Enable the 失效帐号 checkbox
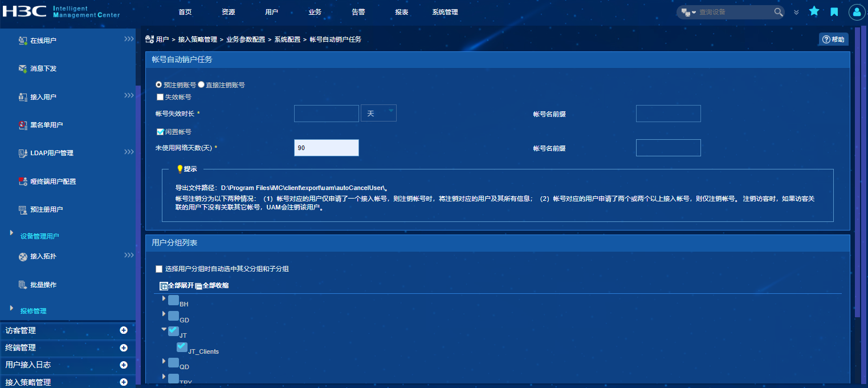 pyautogui.click(x=160, y=97)
